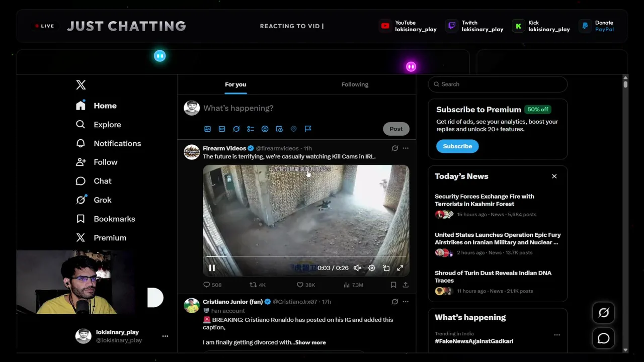Schedule the post via calendar icon
The height and width of the screenshot is (362, 644).
pyautogui.click(x=279, y=129)
